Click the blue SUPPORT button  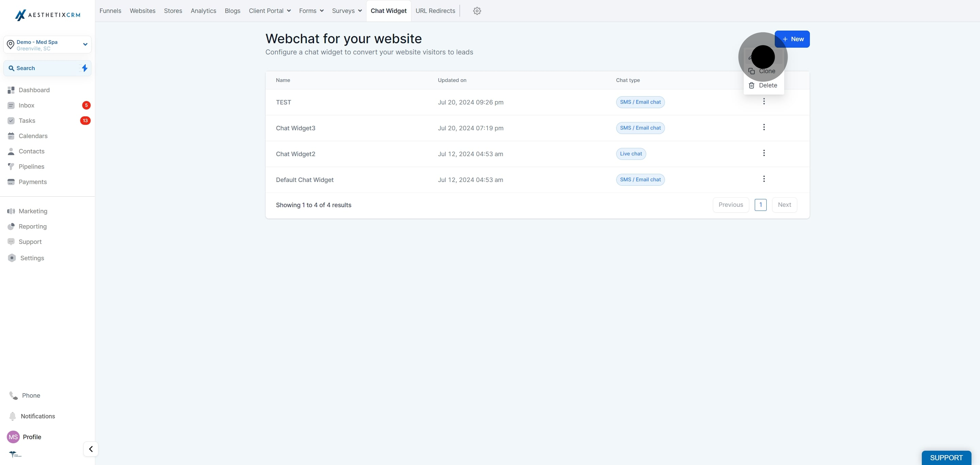(x=946, y=458)
